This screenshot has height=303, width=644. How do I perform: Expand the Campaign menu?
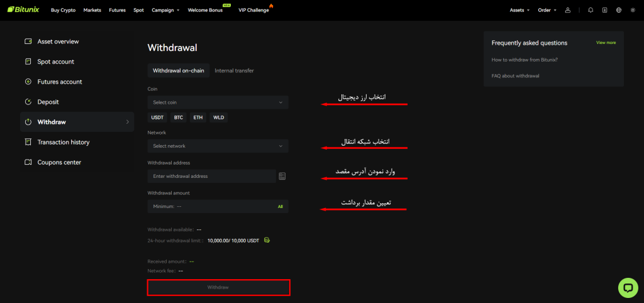165,10
